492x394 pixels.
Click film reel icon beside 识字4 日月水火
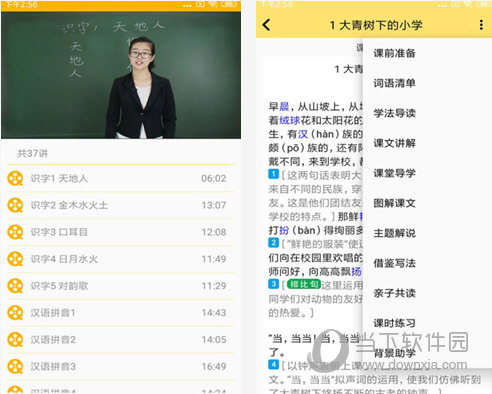15,259
